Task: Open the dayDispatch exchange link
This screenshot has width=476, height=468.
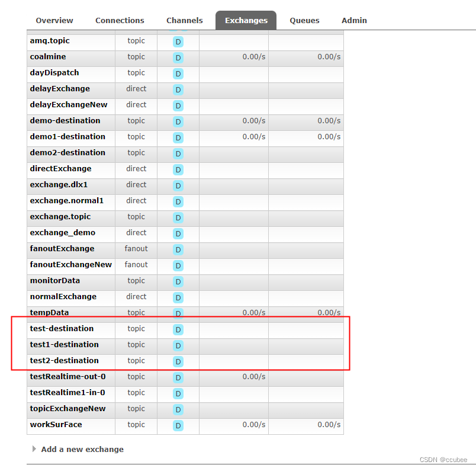Action: click(54, 73)
